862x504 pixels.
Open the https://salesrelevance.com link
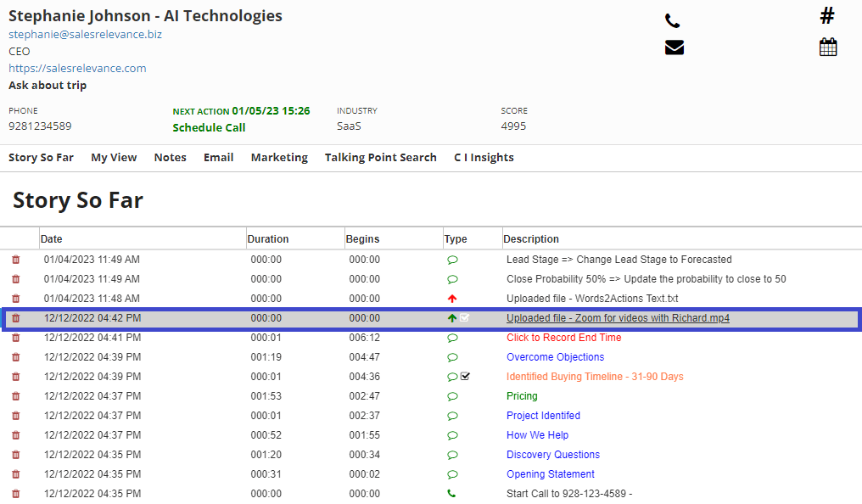(x=77, y=68)
